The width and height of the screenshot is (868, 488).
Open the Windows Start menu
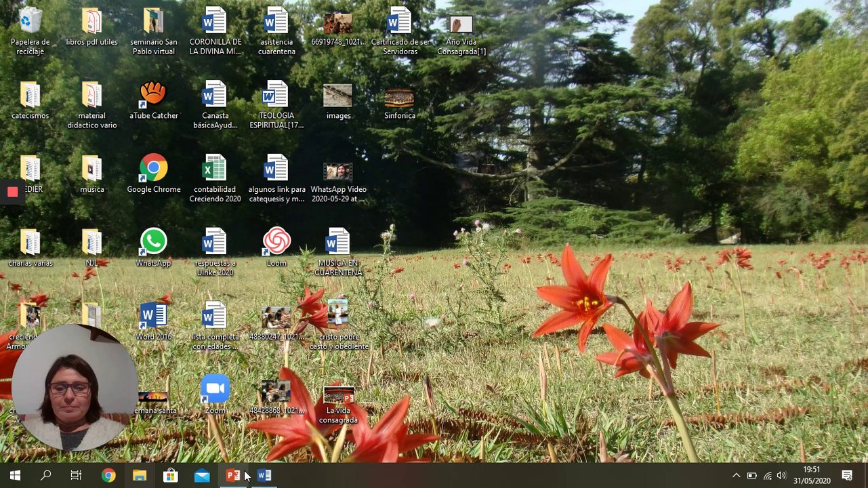tap(15, 476)
